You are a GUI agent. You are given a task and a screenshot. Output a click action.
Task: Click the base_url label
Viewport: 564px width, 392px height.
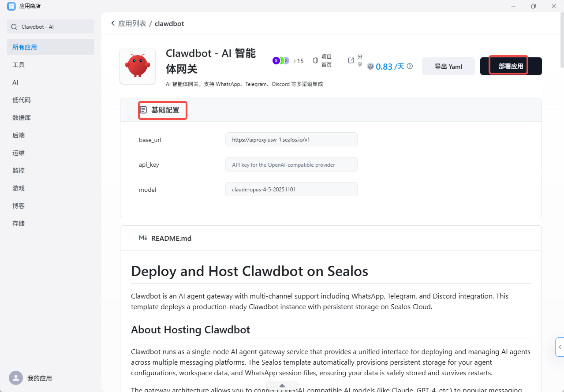pos(150,140)
